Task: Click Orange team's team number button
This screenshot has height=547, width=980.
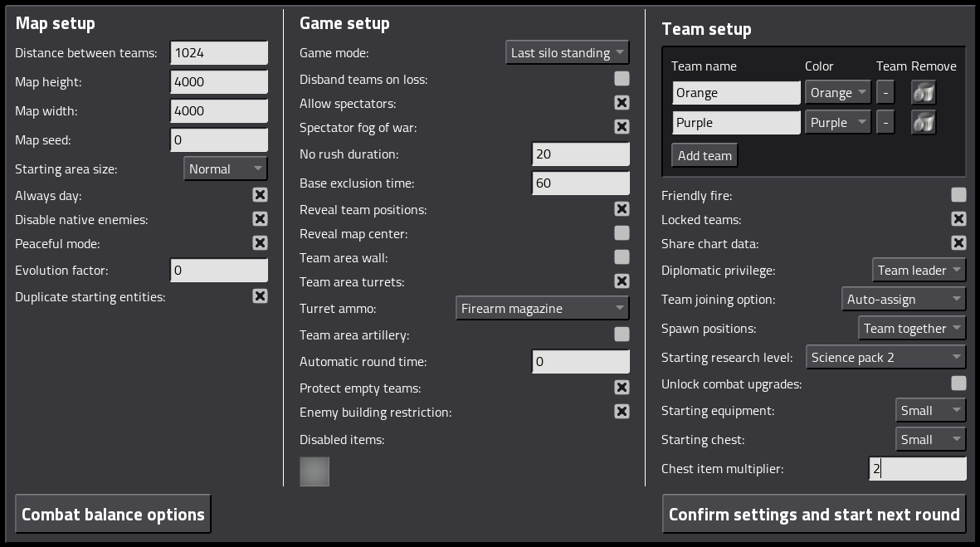Action: tap(885, 93)
